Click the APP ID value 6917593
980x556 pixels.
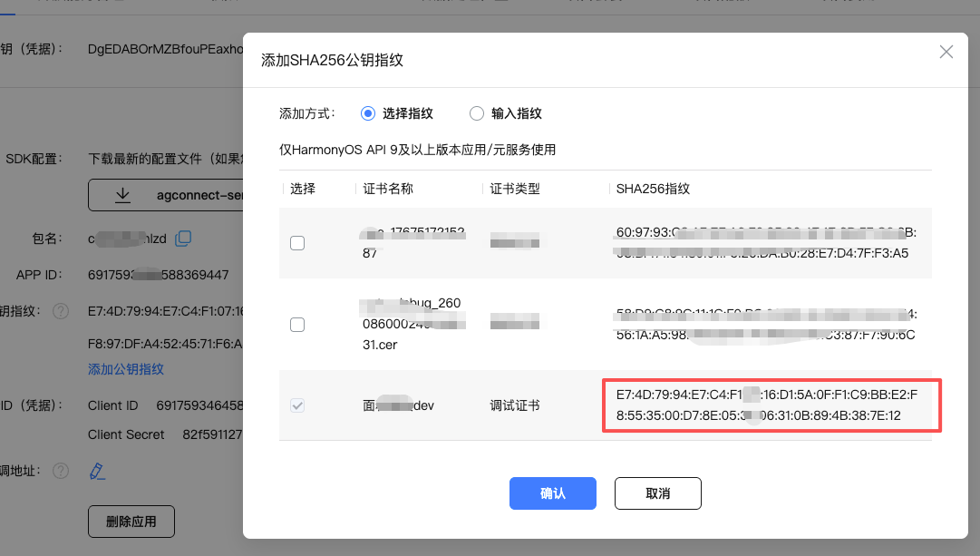click(158, 275)
